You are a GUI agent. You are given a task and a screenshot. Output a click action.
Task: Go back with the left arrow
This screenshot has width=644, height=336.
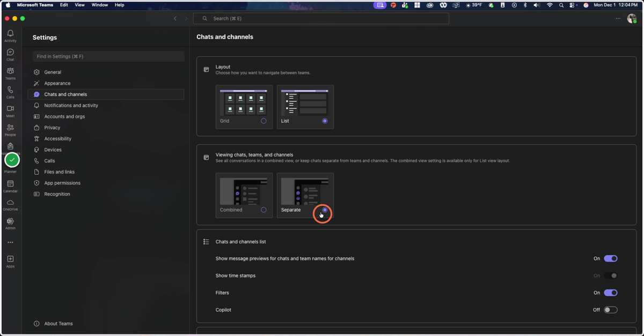pos(175,18)
